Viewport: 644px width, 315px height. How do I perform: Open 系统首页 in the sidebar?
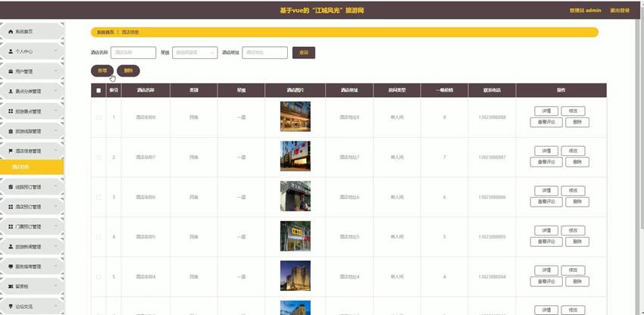[x=32, y=32]
